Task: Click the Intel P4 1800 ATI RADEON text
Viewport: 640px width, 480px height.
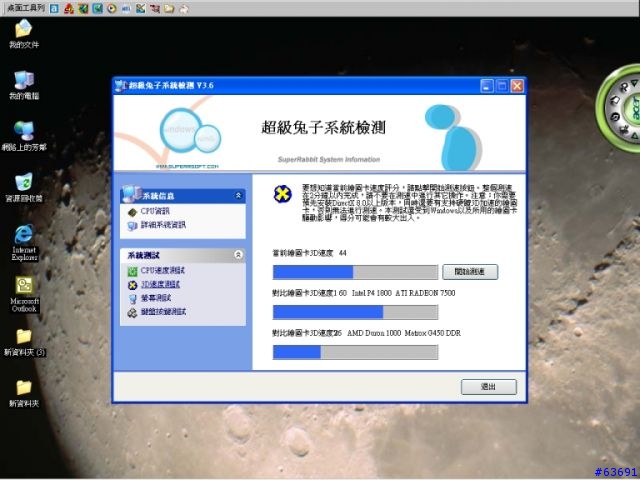Action: click(404, 293)
